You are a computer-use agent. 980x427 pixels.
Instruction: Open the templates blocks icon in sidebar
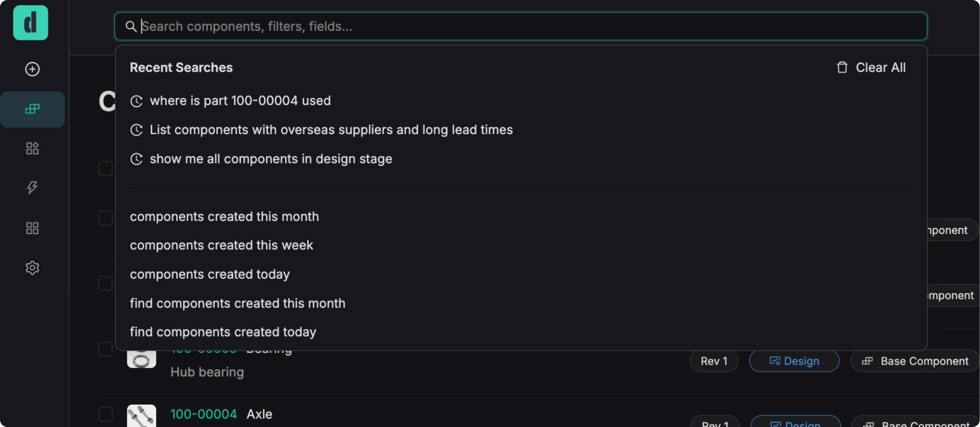32,148
